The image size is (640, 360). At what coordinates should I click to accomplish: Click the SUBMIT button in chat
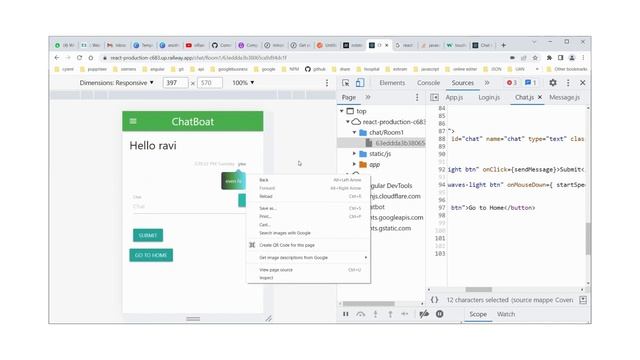click(x=148, y=236)
